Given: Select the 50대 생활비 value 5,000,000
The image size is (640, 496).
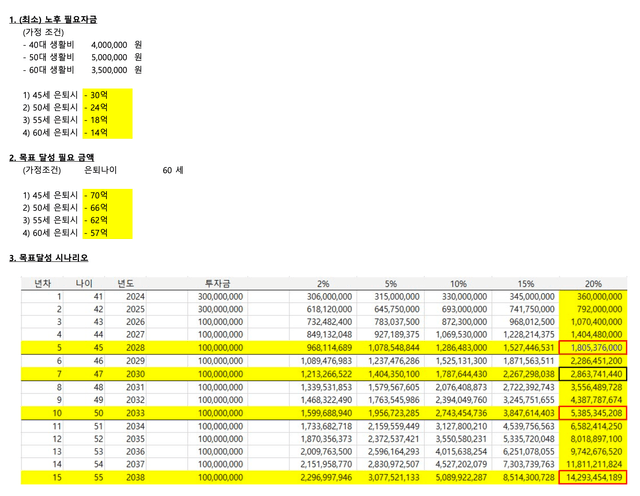Looking at the screenshot, I should [109, 57].
